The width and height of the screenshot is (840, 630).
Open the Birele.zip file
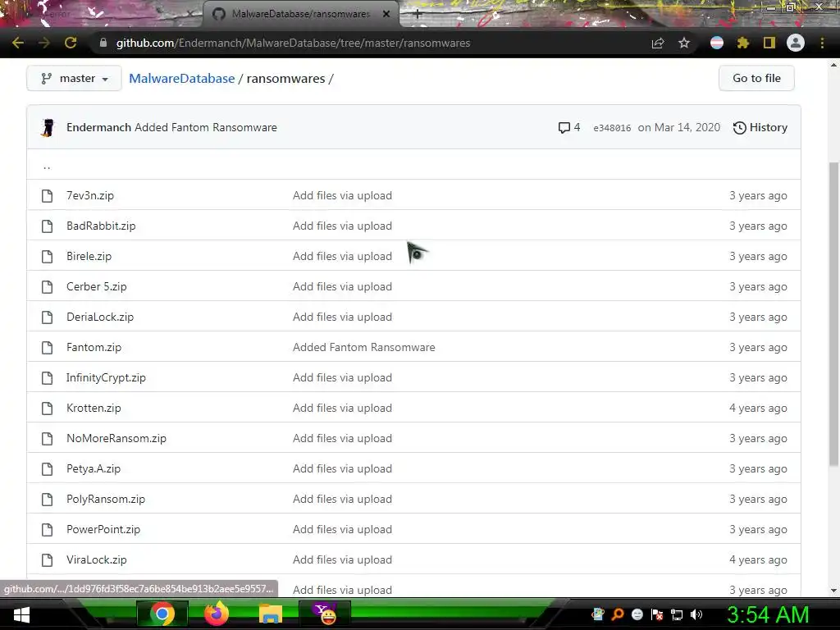coord(89,256)
